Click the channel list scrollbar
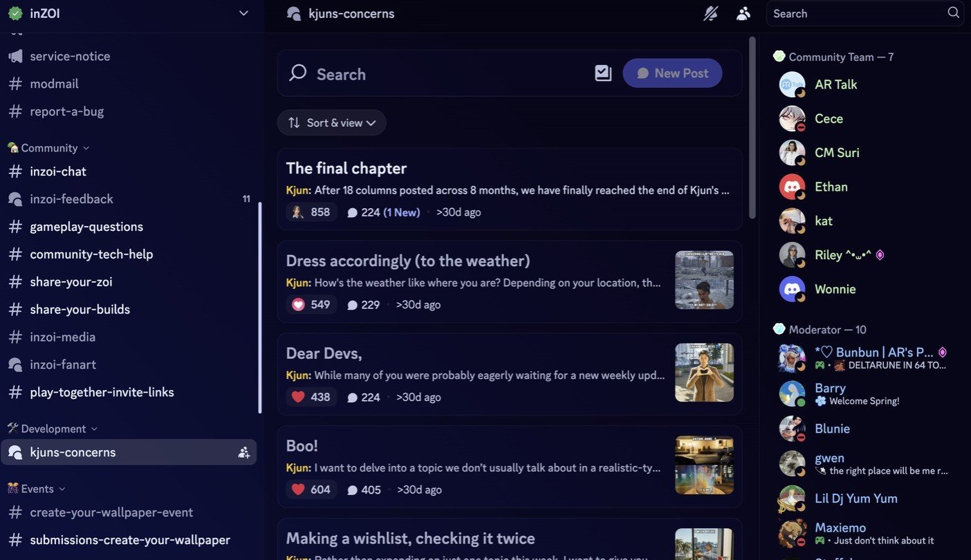 click(x=260, y=308)
